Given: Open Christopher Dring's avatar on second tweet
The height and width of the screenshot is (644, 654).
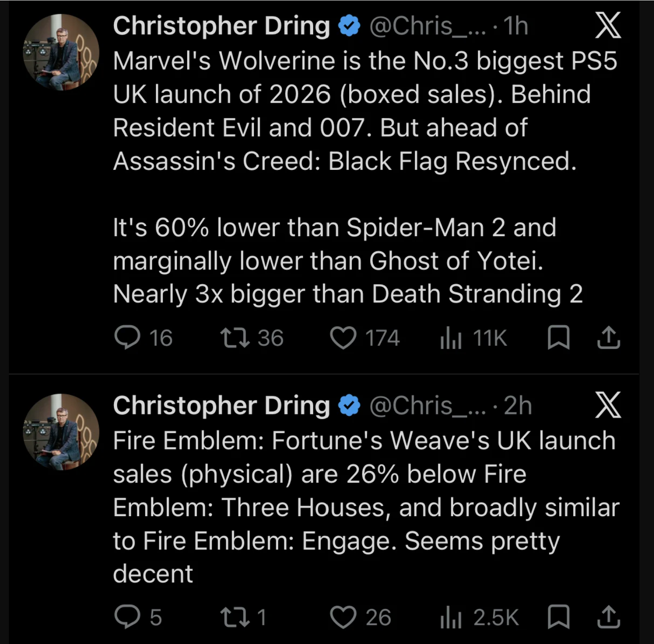Looking at the screenshot, I should pyautogui.click(x=61, y=432).
